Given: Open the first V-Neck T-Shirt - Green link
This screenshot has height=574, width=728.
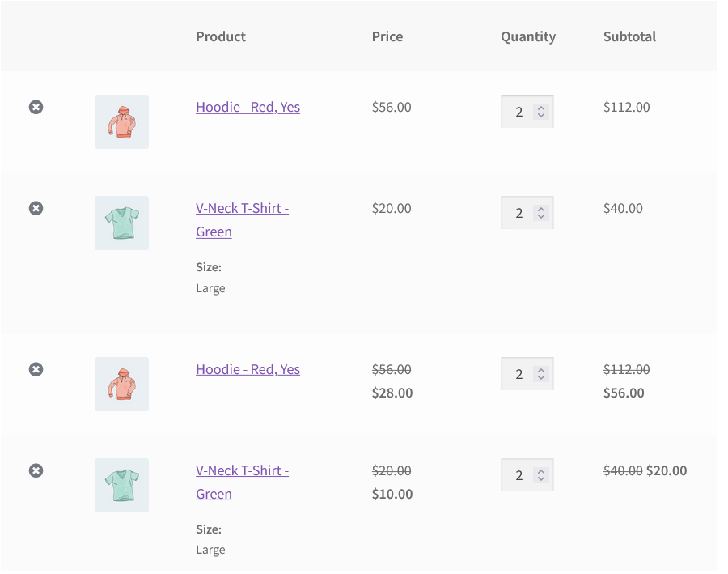Looking at the screenshot, I should click(243, 220).
